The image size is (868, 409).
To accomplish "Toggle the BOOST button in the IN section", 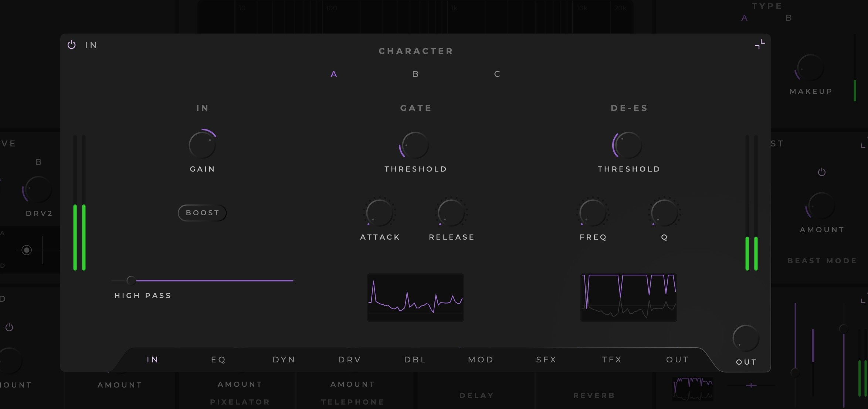I will point(202,213).
